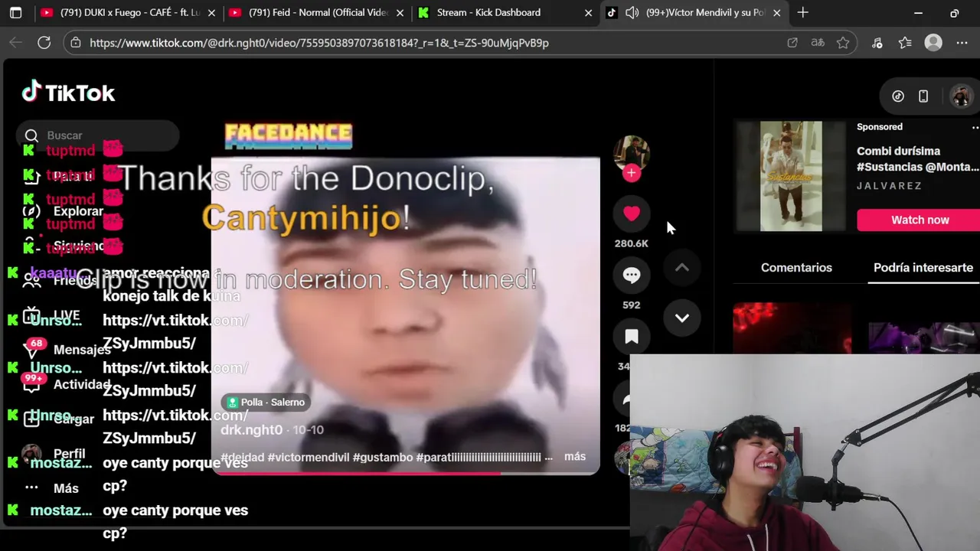980x551 pixels.
Task: Open the tab actions menu icon
Action: coord(15,13)
